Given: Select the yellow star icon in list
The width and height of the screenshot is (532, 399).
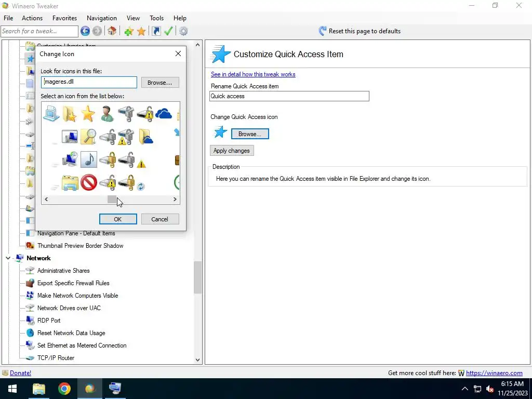Looking at the screenshot, I should coord(88,114).
